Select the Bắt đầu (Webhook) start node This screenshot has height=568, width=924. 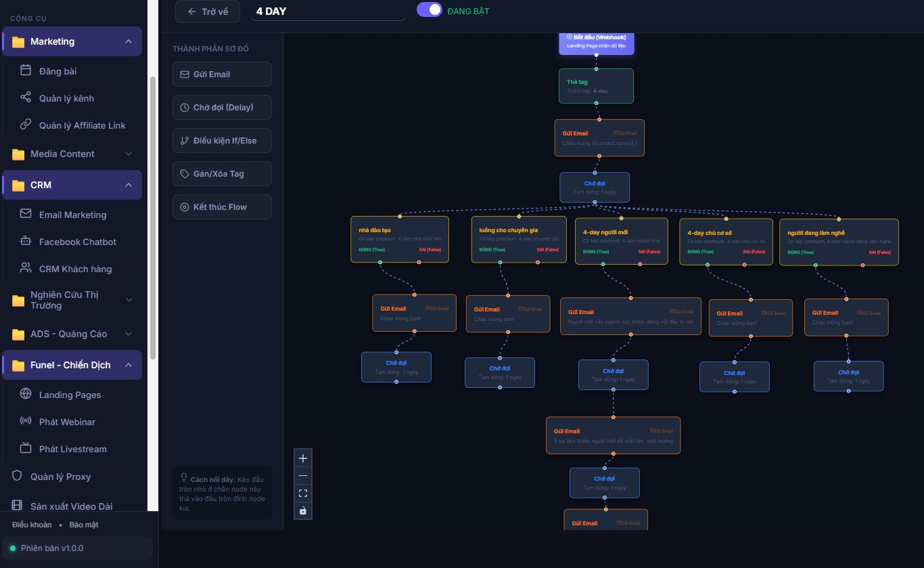[596, 43]
